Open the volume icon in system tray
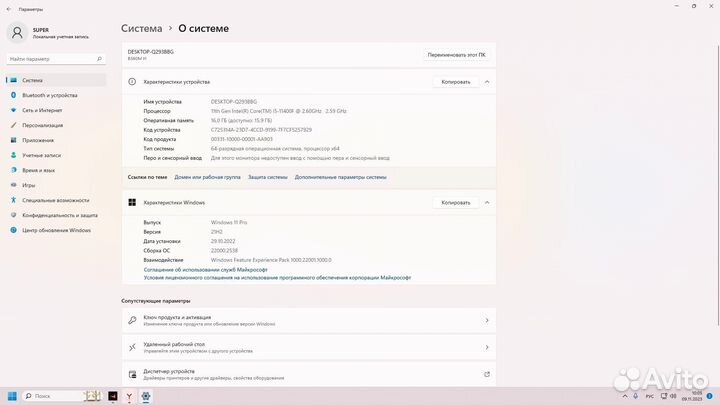 coord(673,396)
